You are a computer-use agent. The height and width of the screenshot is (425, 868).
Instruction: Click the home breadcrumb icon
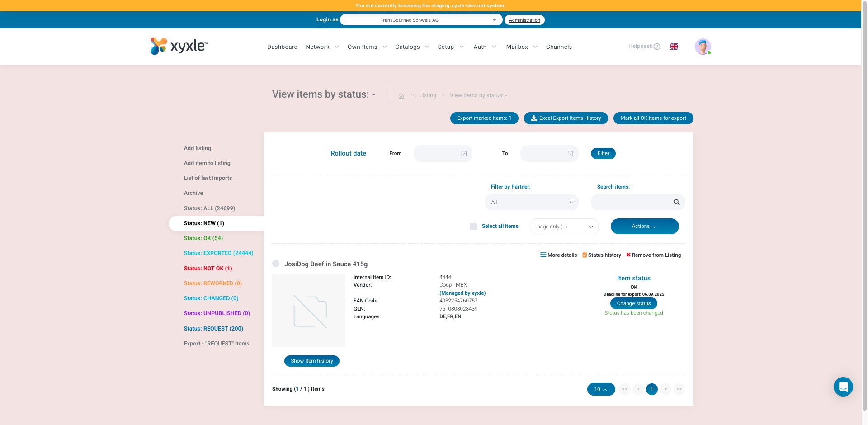pos(401,96)
